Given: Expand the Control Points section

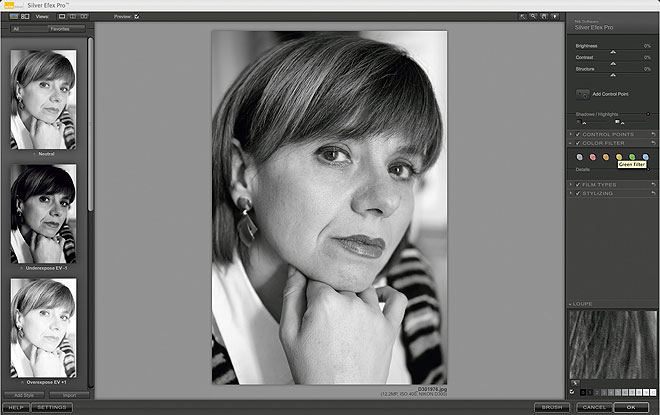Looking at the screenshot, I should click(570, 134).
